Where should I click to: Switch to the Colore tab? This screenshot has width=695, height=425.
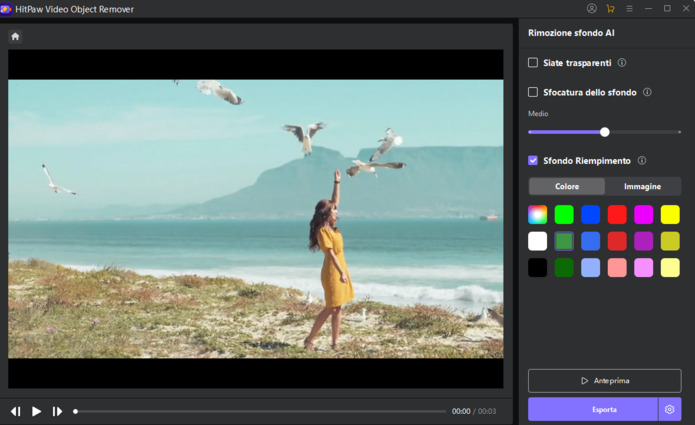(567, 186)
